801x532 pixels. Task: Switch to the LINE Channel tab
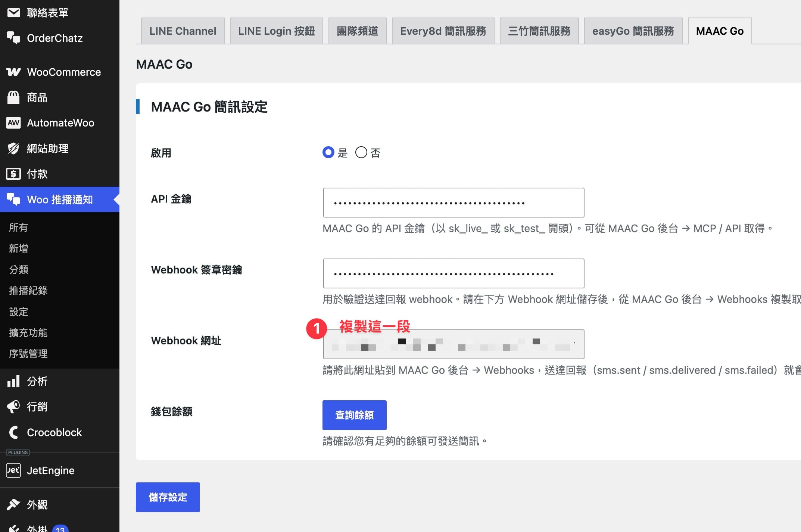pos(183,31)
